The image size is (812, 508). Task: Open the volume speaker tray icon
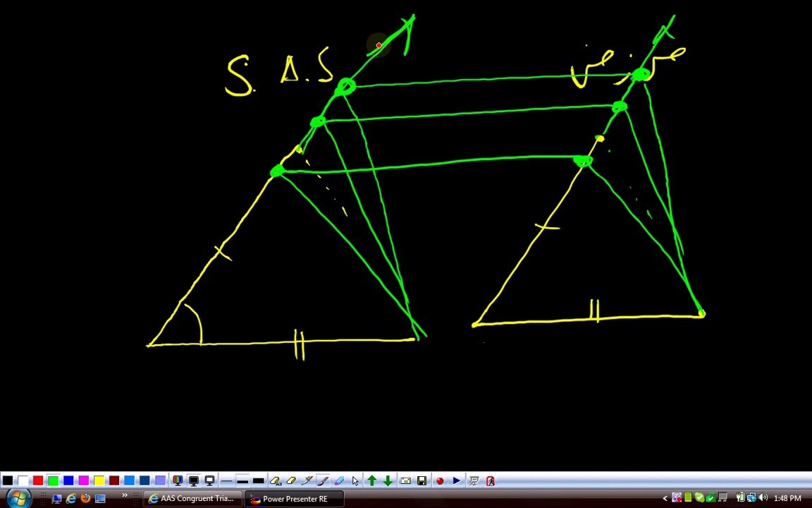(763, 498)
